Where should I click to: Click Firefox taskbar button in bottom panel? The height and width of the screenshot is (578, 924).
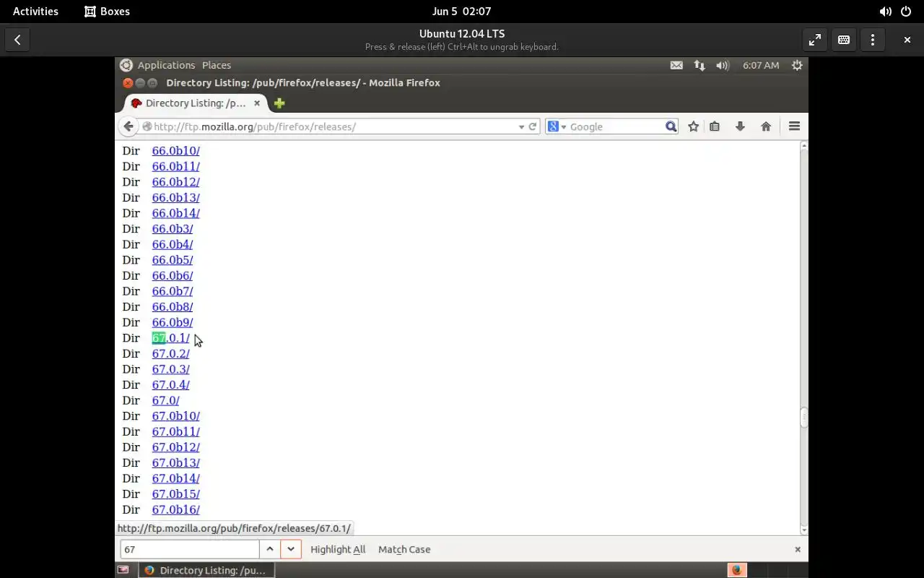(x=206, y=570)
